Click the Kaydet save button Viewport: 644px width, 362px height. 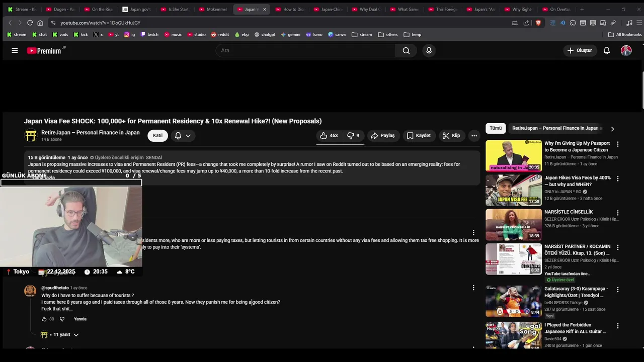[419, 136]
